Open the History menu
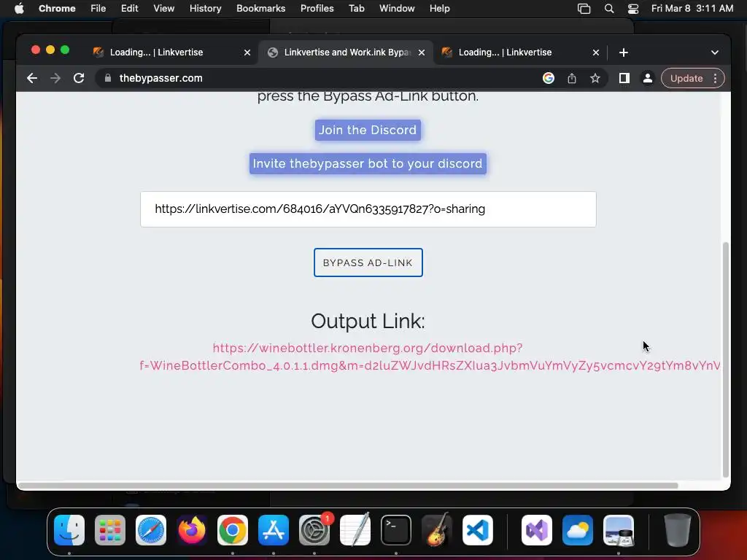The width and height of the screenshot is (747, 560). pos(205,9)
